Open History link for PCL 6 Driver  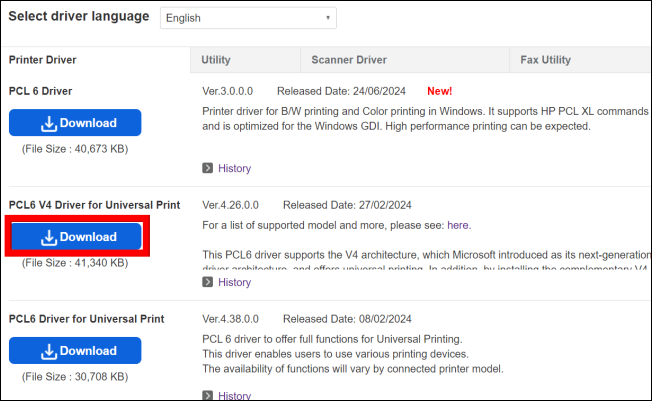235,168
